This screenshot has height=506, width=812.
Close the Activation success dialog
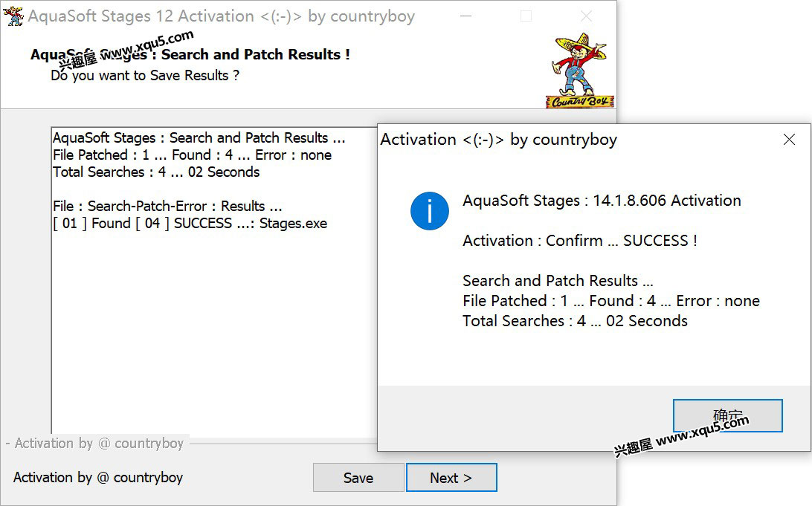click(789, 139)
